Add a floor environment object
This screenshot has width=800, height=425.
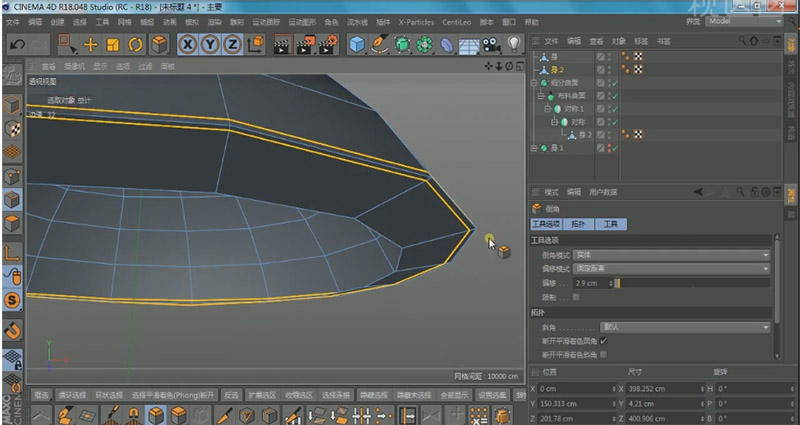tap(468, 45)
